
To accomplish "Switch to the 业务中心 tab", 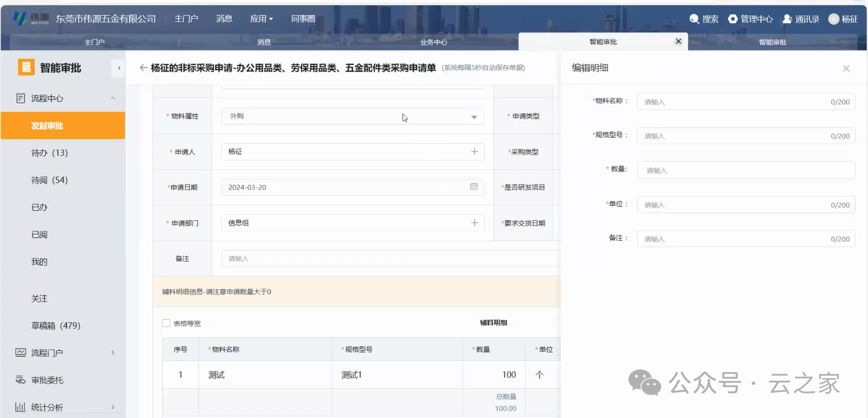I will tap(433, 42).
